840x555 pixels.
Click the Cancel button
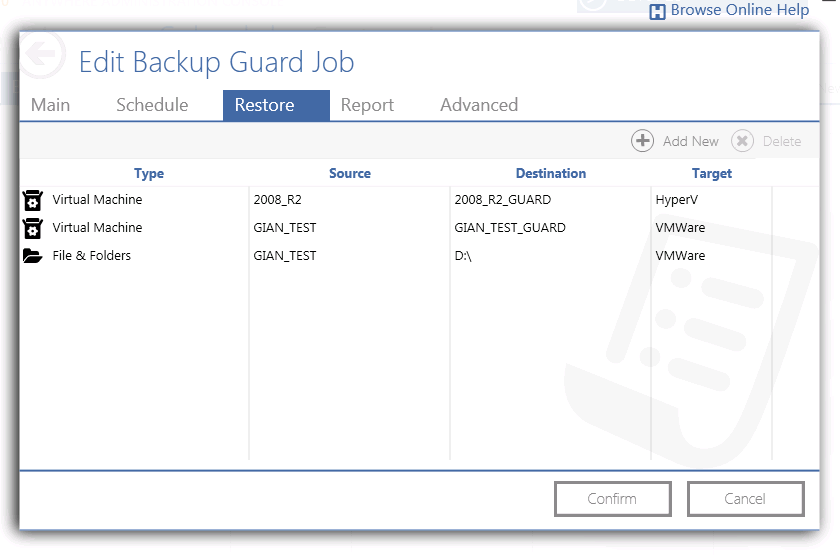pyautogui.click(x=745, y=499)
